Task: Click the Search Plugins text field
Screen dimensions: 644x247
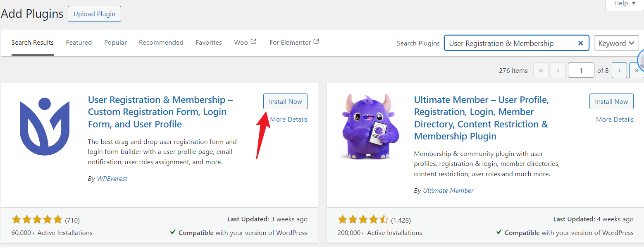Action: (510, 43)
